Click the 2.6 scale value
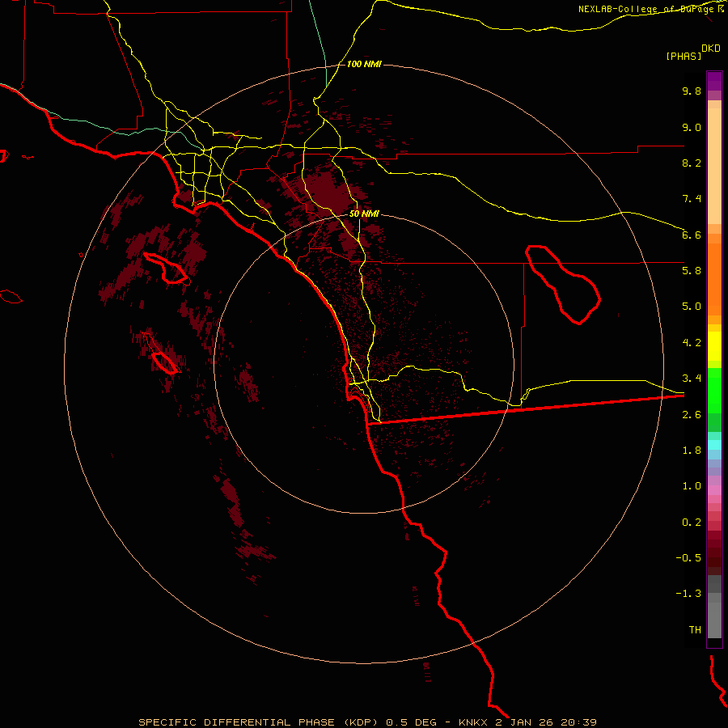Image resolution: width=728 pixels, height=728 pixels. click(692, 415)
